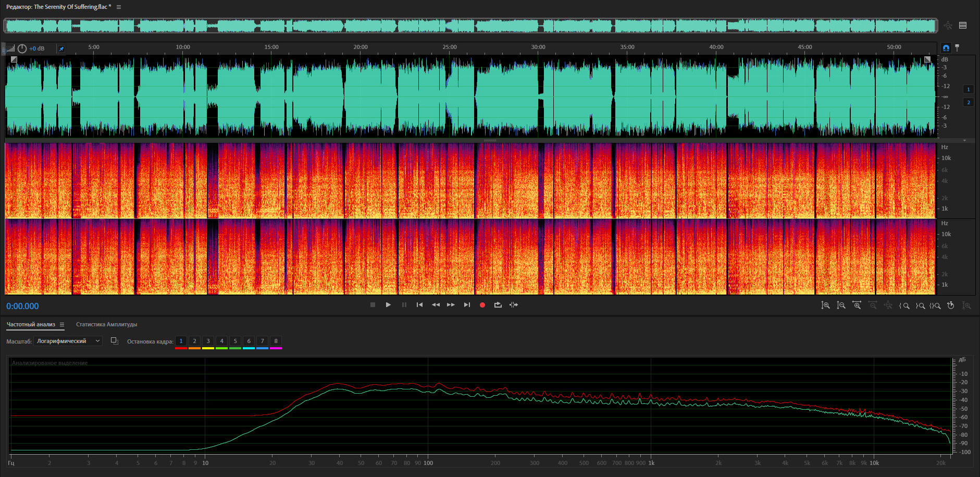Toggle channel 2 enable button

tap(969, 102)
